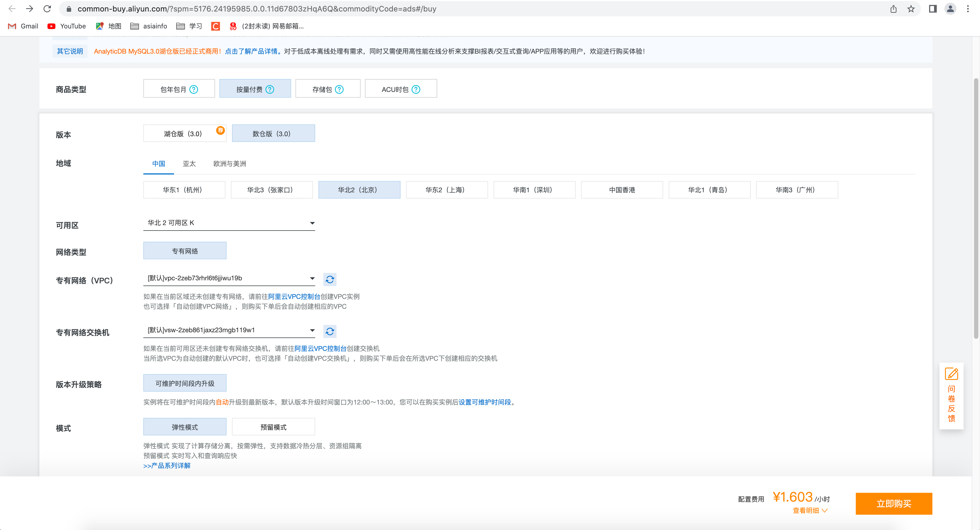Open the Chrome three-dot menu

tap(968, 9)
